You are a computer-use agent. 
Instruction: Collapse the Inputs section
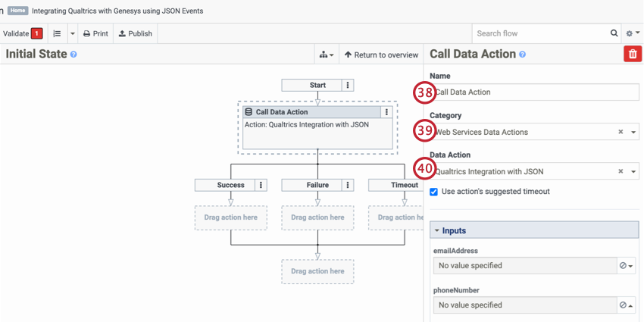pyautogui.click(x=436, y=230)
